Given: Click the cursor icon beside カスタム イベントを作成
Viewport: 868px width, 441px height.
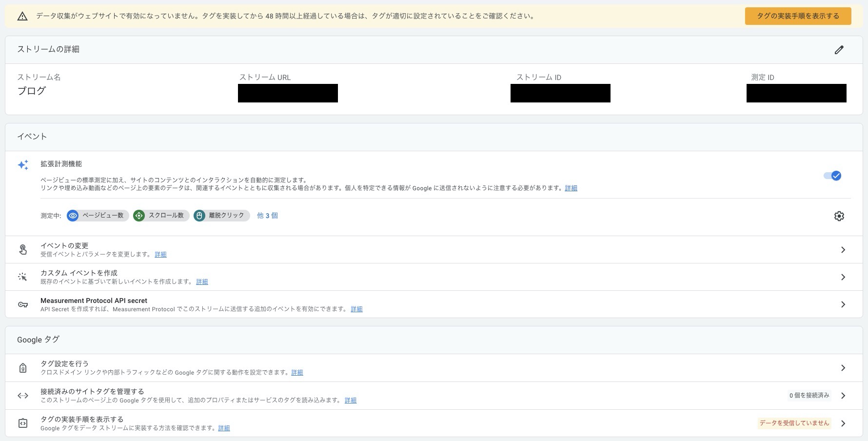Looking at the screenshot, I should (x=22, y=277).
